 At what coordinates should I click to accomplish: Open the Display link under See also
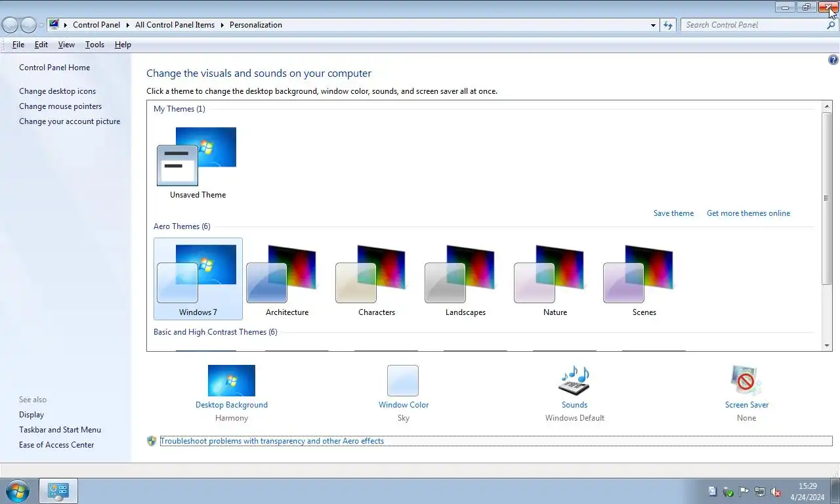(31, 415)
